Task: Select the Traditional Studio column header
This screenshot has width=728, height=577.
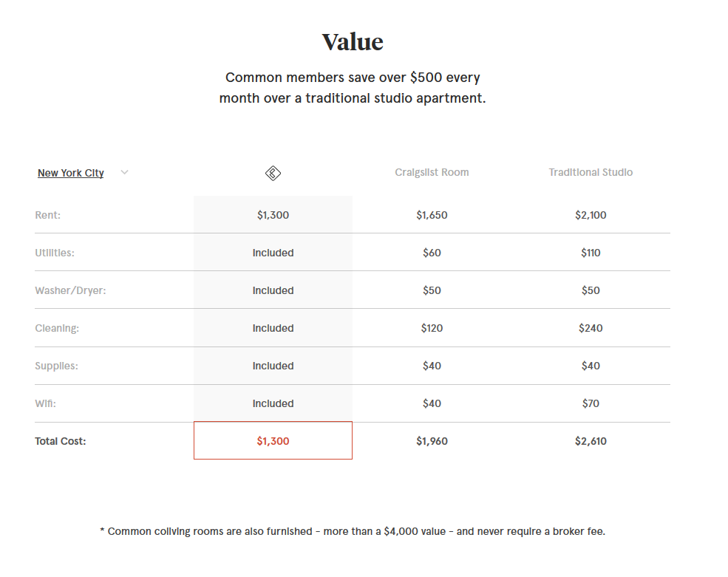Action: point(591,172)
